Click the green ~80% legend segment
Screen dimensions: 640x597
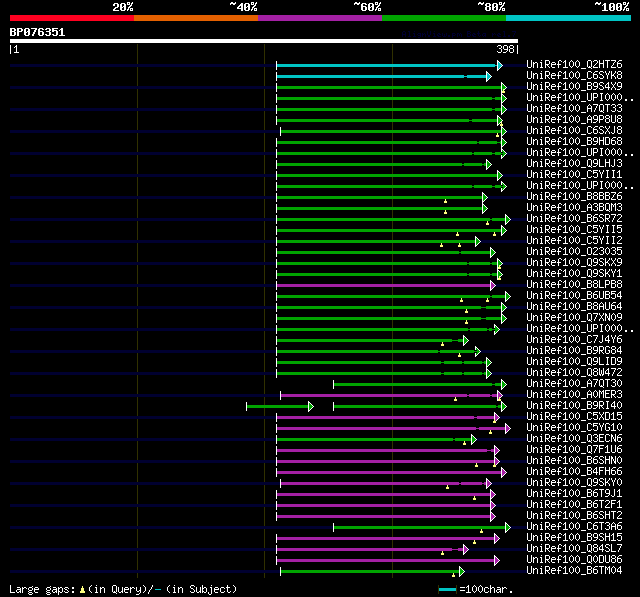[444, 18]
